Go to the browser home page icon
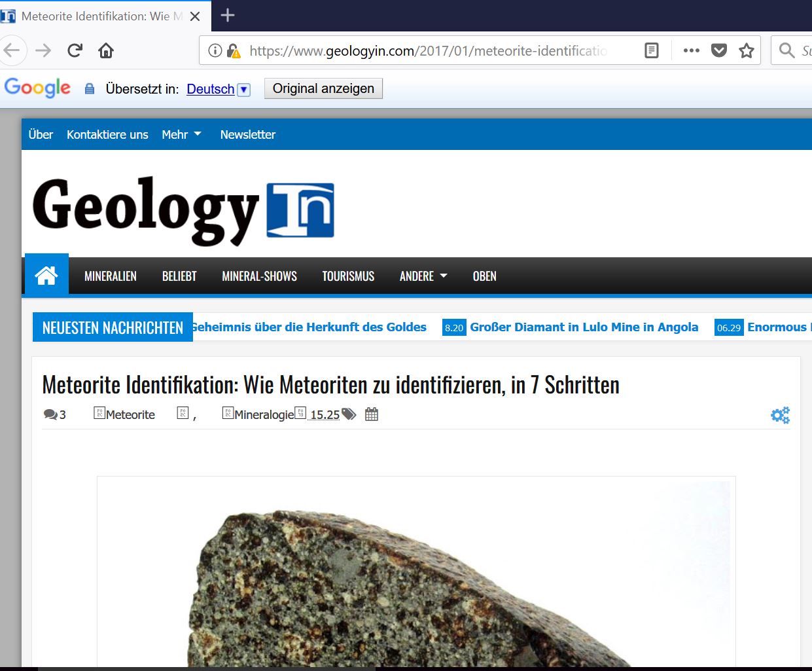 tap(106, 50)
